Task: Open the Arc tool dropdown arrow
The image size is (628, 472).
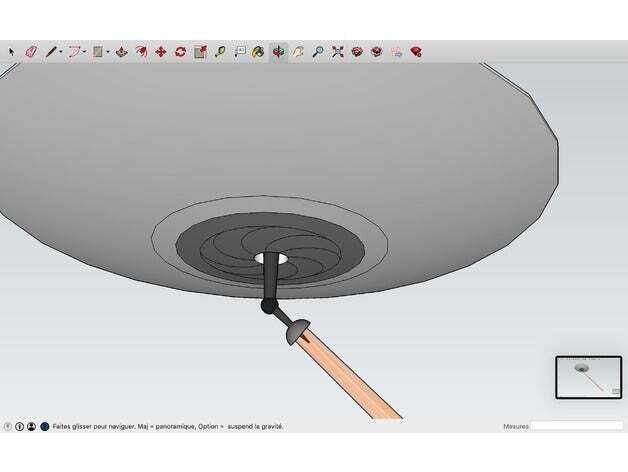Action: coord(84,52)
